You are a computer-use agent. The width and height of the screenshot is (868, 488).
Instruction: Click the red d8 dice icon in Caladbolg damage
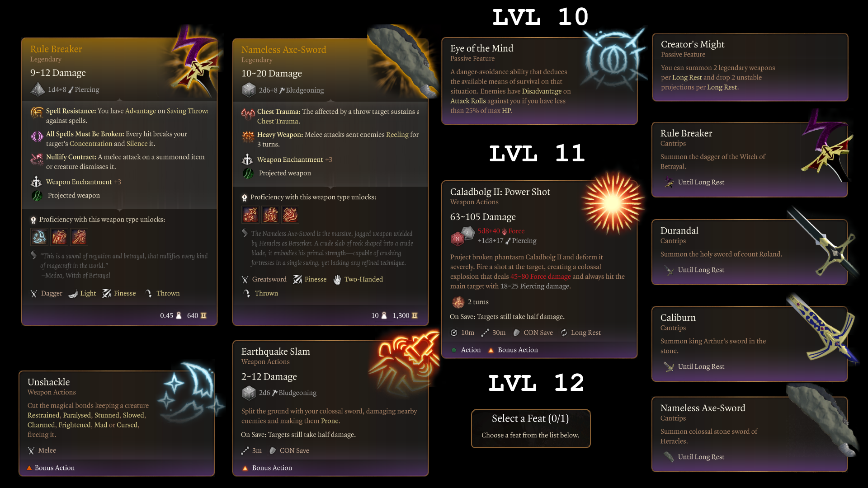tap(458, 239)
